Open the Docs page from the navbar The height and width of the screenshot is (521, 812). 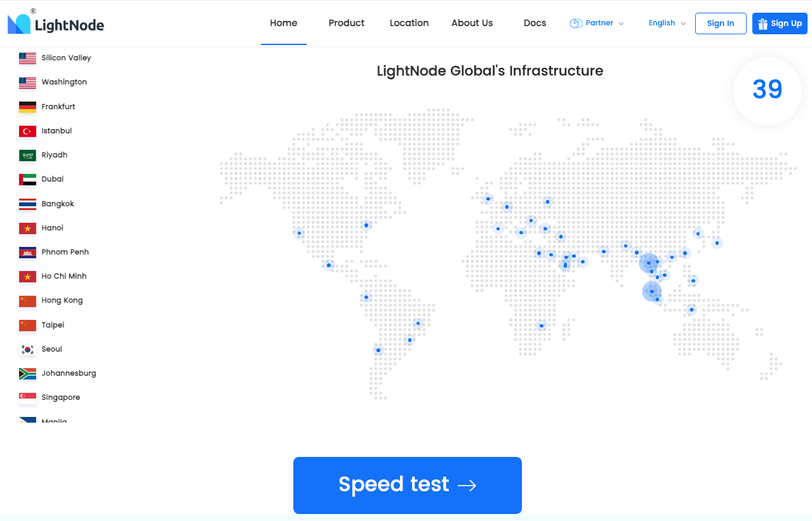click(535, 23)
